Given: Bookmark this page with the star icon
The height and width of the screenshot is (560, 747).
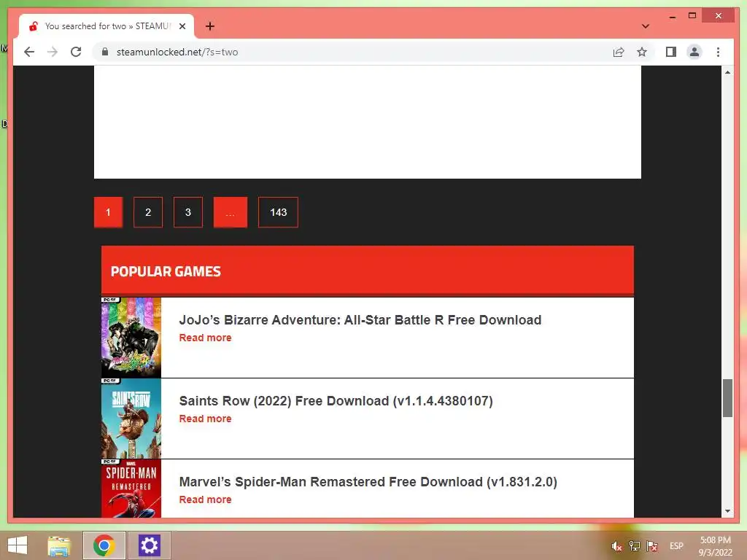Looking at the screenshot, I should click(642, 52).
